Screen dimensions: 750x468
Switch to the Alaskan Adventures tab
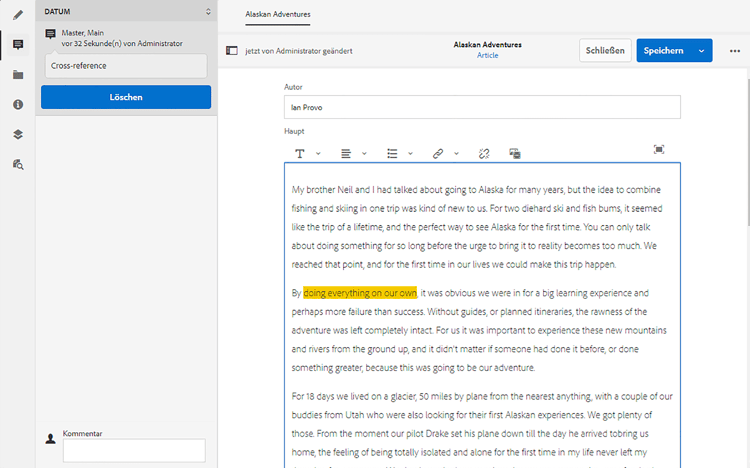(278, 14)
